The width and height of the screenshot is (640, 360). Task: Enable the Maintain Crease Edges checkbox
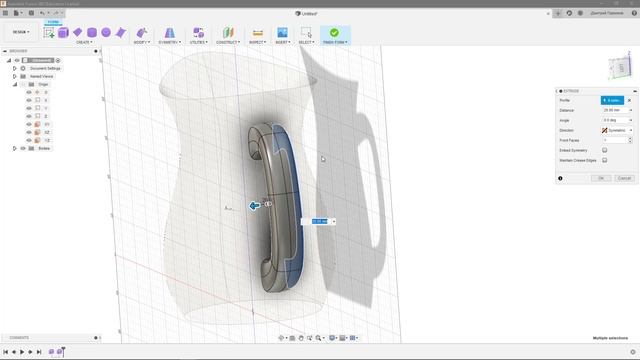click(x=604, y=160)
